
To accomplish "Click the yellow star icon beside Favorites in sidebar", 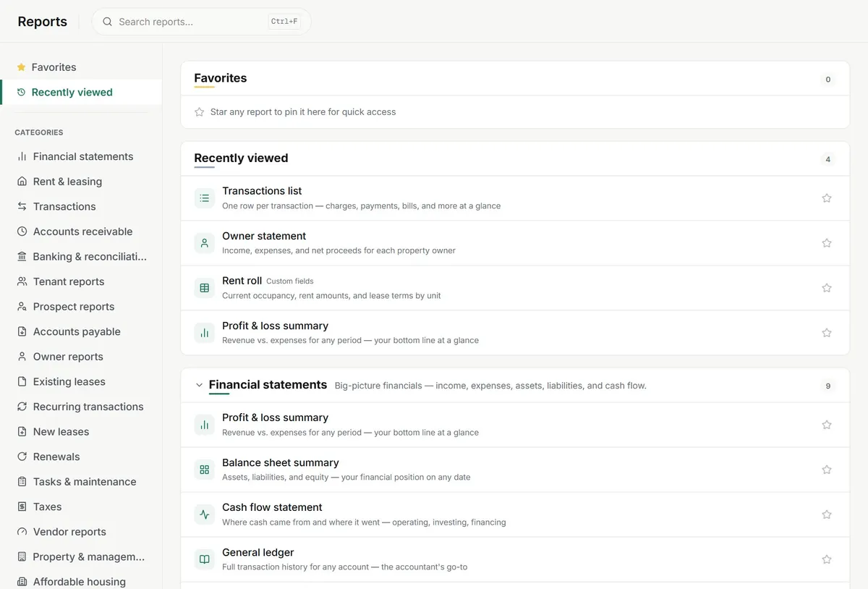I will (x=21, y=67).
